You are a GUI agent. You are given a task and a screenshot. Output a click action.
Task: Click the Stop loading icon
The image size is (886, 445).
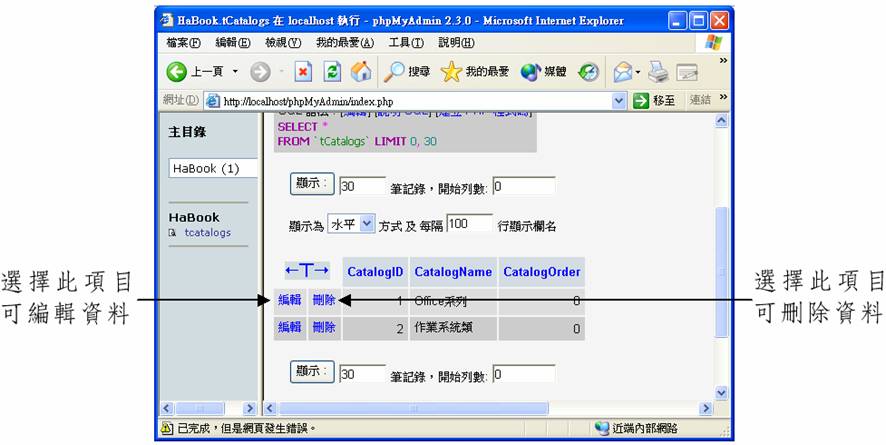point(303,72)
